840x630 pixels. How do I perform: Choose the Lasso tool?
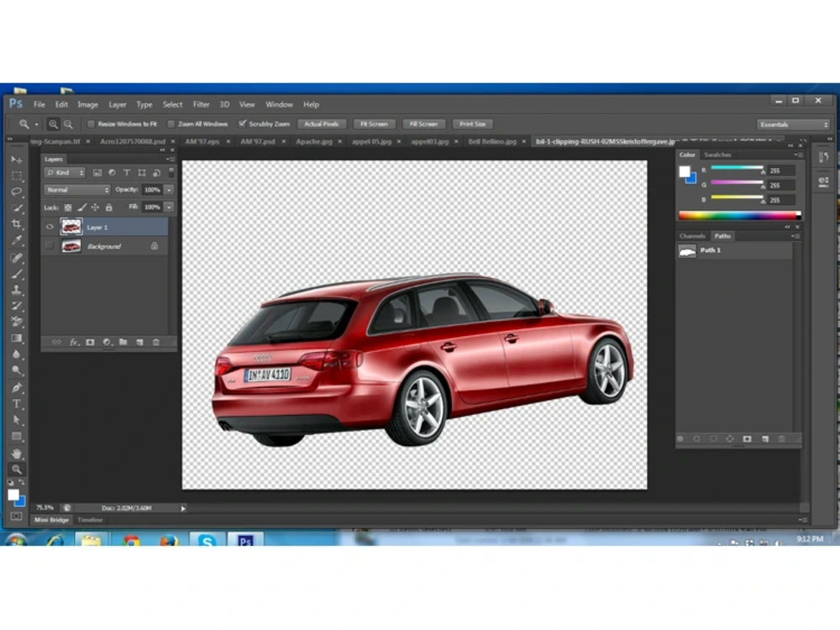coord(17,192)
